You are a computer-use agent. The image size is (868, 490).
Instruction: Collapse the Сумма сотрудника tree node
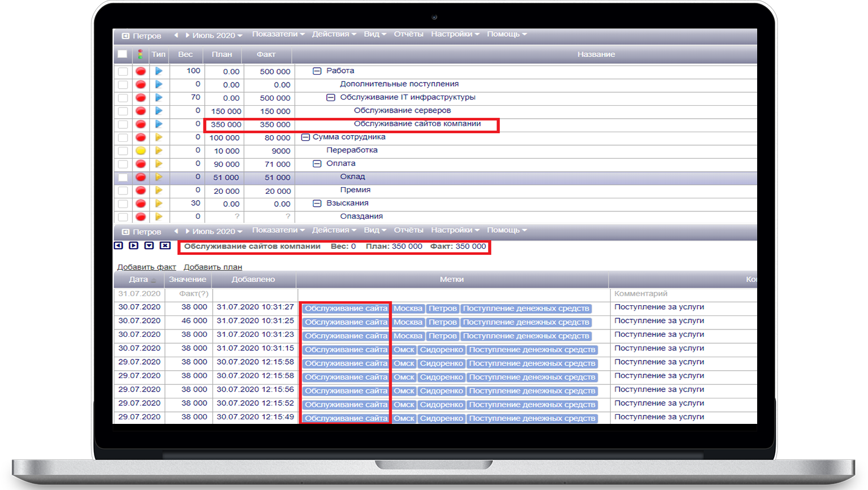pyautogui.click(x=305, y=137)
